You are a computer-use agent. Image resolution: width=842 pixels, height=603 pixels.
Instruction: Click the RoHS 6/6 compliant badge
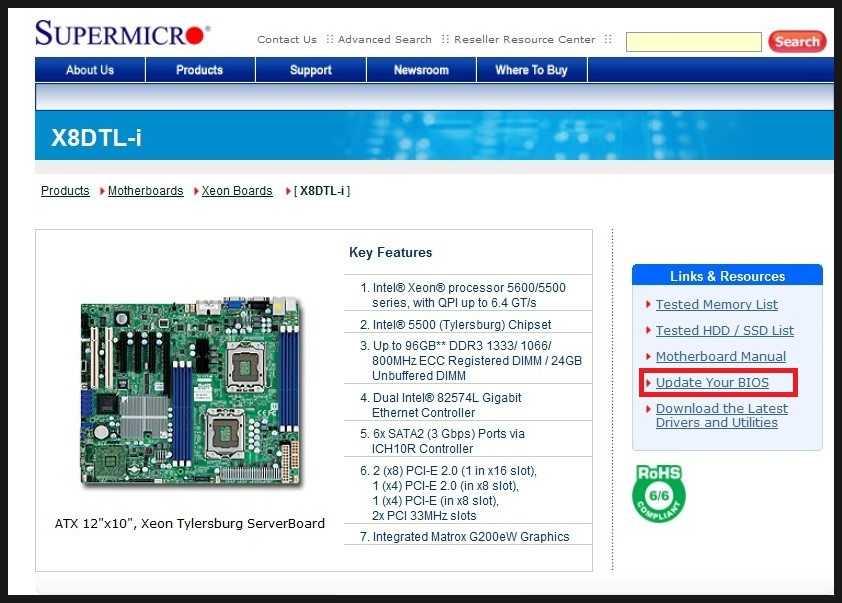click(x=659, y=493)
